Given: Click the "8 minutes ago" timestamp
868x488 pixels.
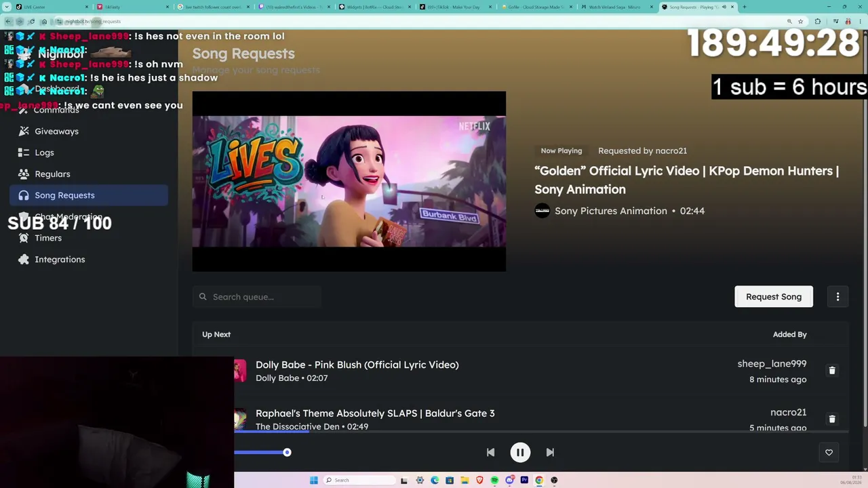Looking at the screenshot, I should 778,380.
